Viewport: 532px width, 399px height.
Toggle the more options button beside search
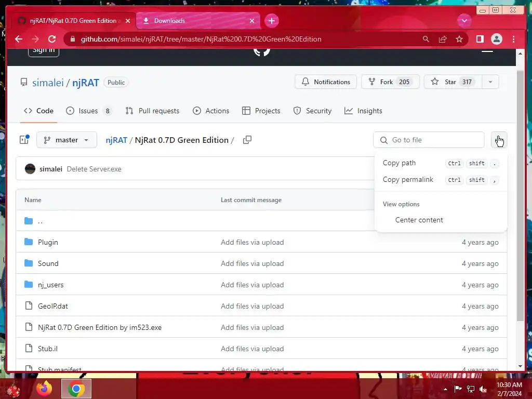[499, 140]
